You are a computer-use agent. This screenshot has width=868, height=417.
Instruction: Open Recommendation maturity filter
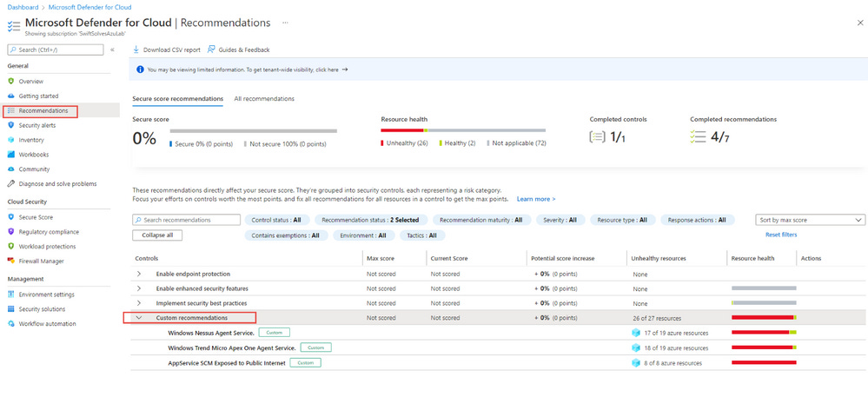(x=481, y=220)
